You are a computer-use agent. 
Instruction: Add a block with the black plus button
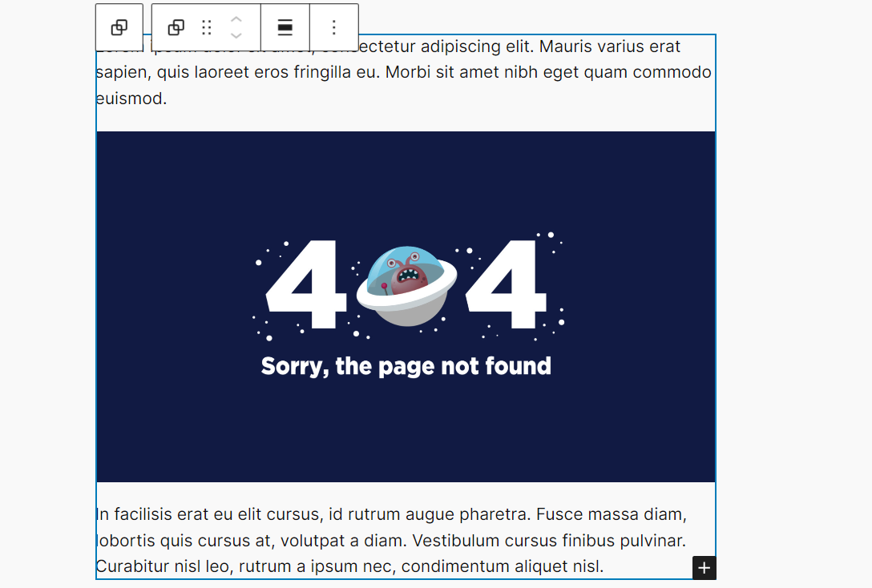(704, 568)
